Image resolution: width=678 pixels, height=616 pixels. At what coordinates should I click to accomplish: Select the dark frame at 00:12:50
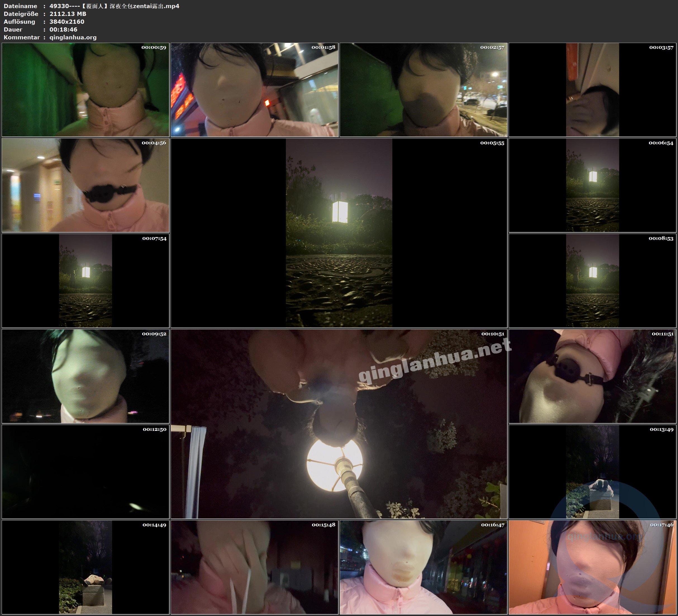(x=85, y=471)
